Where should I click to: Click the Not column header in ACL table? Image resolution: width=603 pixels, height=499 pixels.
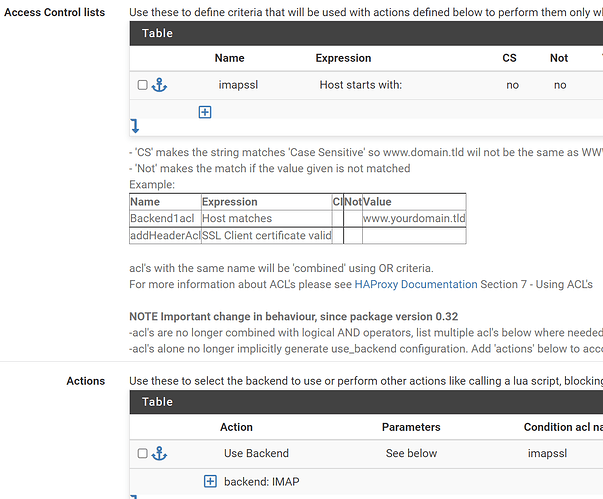559,58
